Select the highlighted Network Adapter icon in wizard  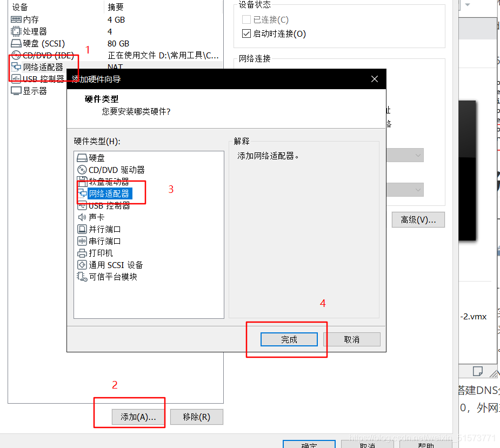[x=82, y=193]
